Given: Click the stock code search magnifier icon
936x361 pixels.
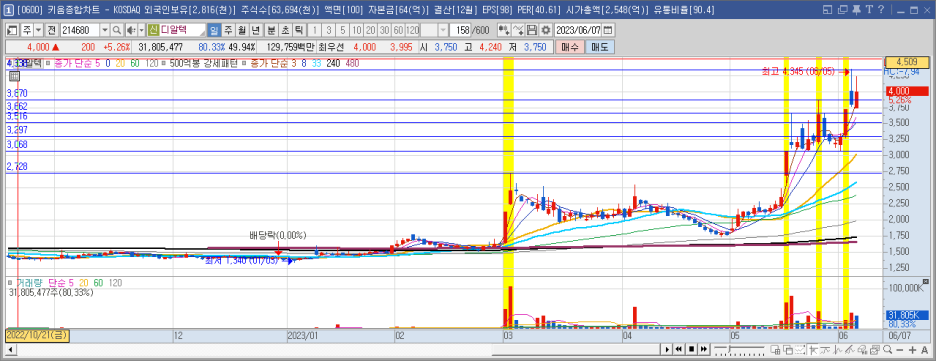Looking at the screenshot, I should tap(116, 30).
